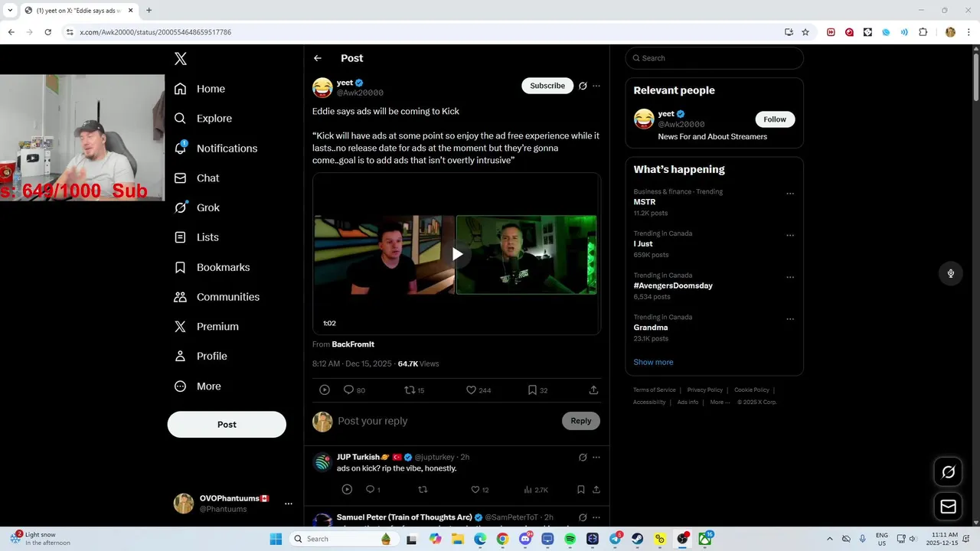The height and width of the screenshot is (551, 980).
Task: Open Chrome from the taskbar
Action: (502, 539)
